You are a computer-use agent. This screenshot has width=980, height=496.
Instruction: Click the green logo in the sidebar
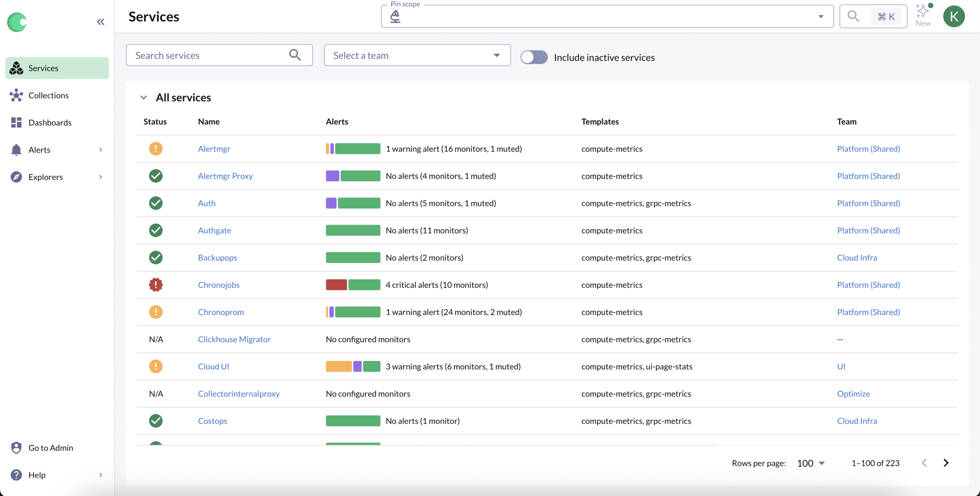17,22
